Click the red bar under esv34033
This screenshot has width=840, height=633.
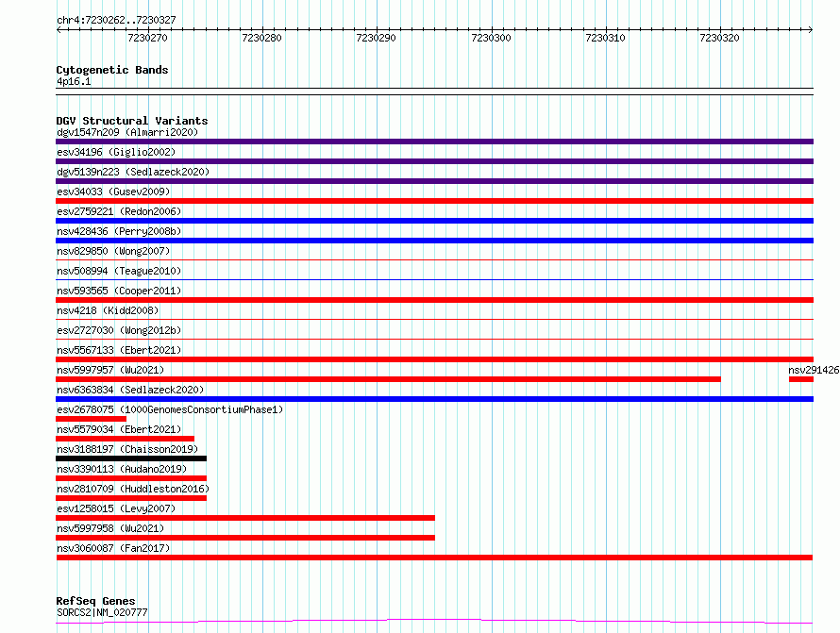coord(434,201)
